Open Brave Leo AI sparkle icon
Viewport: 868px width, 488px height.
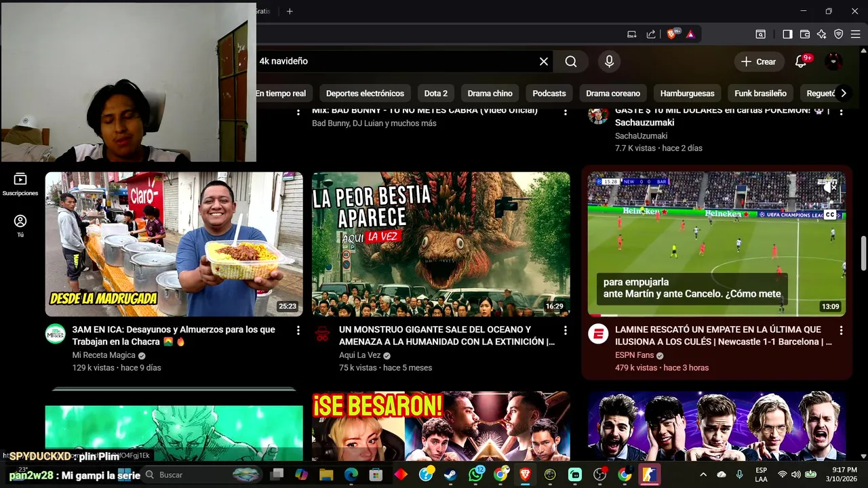coord(822,34)
